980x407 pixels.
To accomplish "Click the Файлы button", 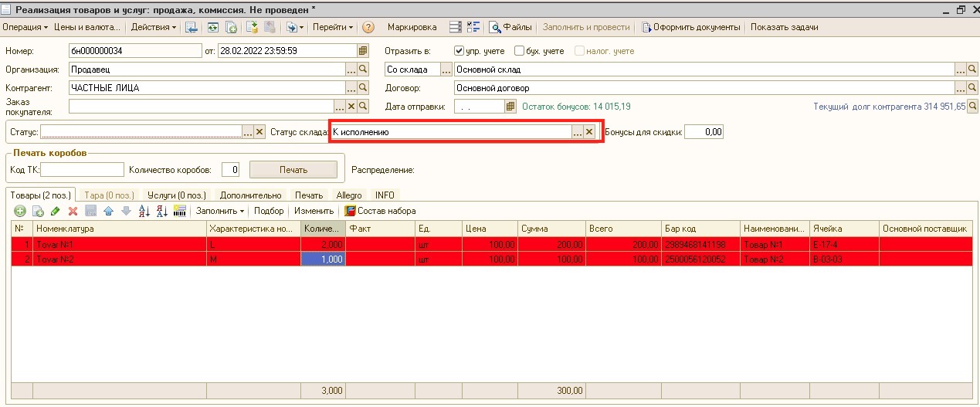I will [510, 27].
